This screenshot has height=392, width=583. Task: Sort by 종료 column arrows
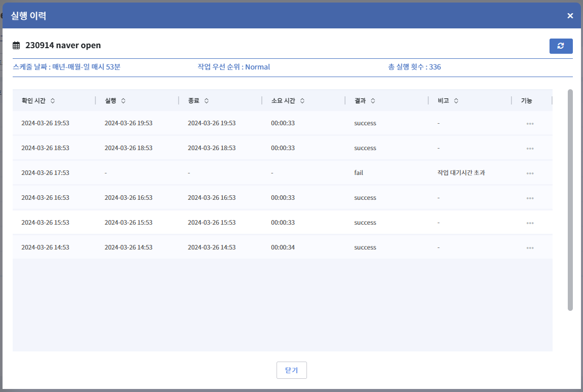pos(207,101)
